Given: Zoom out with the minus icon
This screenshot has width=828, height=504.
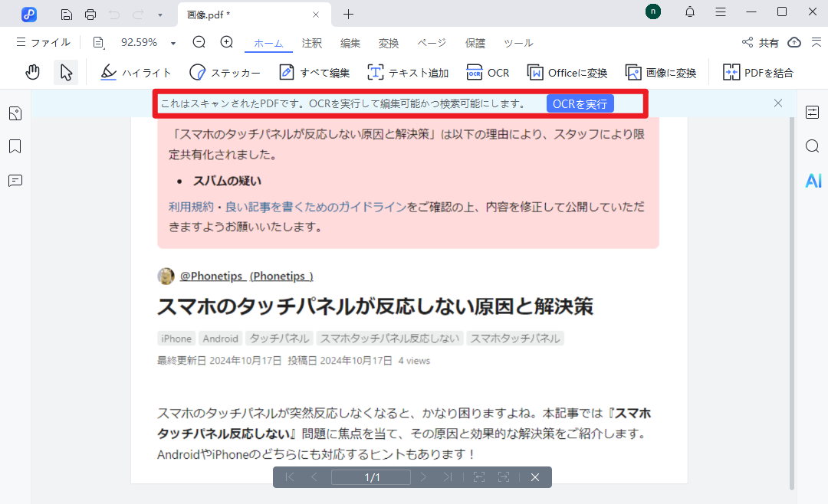Looking at the screenshot, I should click(199, 42).
